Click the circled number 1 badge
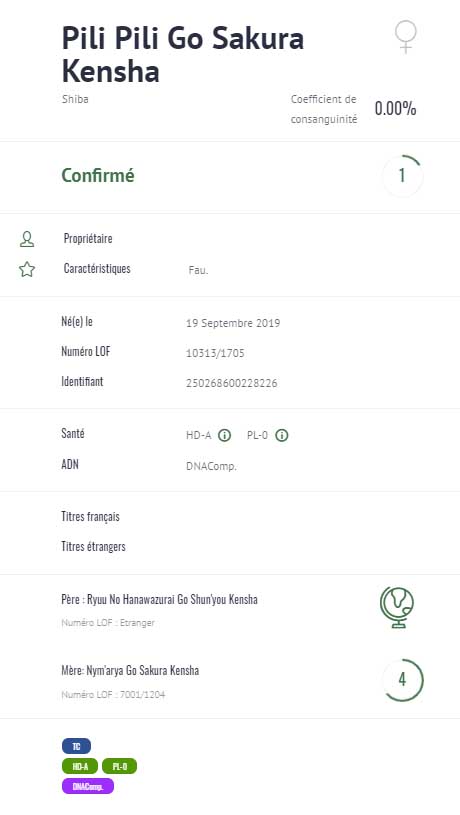 (x=402, y=176)
